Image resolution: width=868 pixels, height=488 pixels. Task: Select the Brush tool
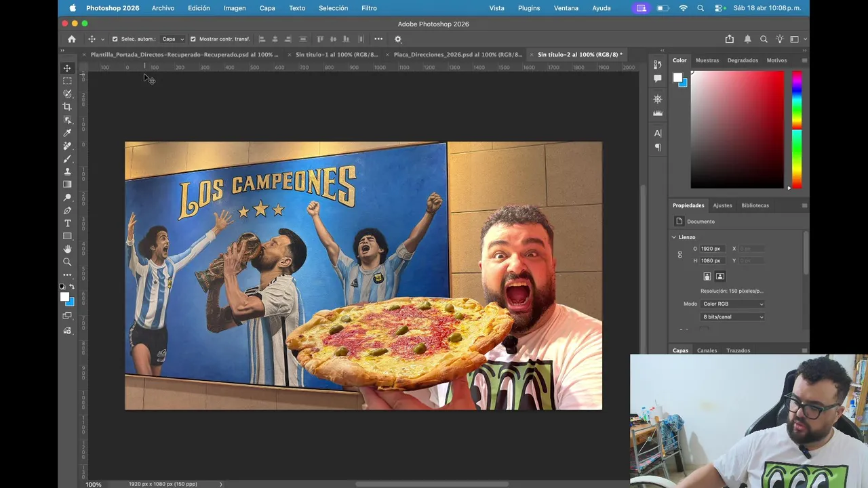(67, 159)
